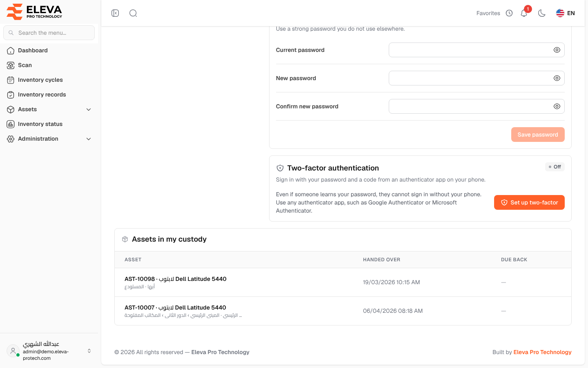Follow the Eleva Pro Technology footer link

coord(542,352)
